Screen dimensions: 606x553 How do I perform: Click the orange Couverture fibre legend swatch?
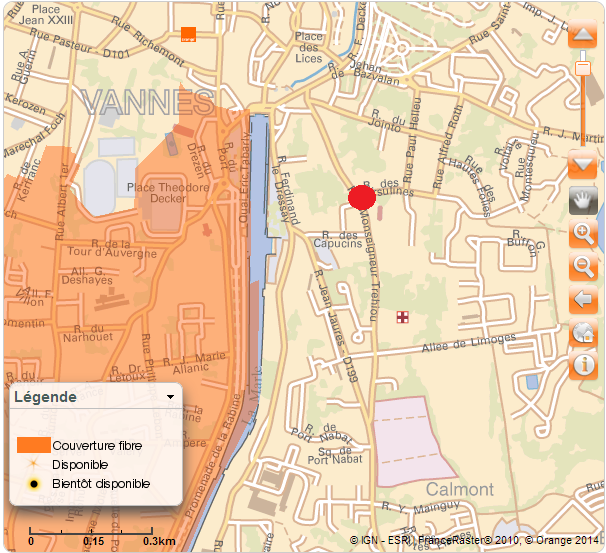click(x=33, y=445)
